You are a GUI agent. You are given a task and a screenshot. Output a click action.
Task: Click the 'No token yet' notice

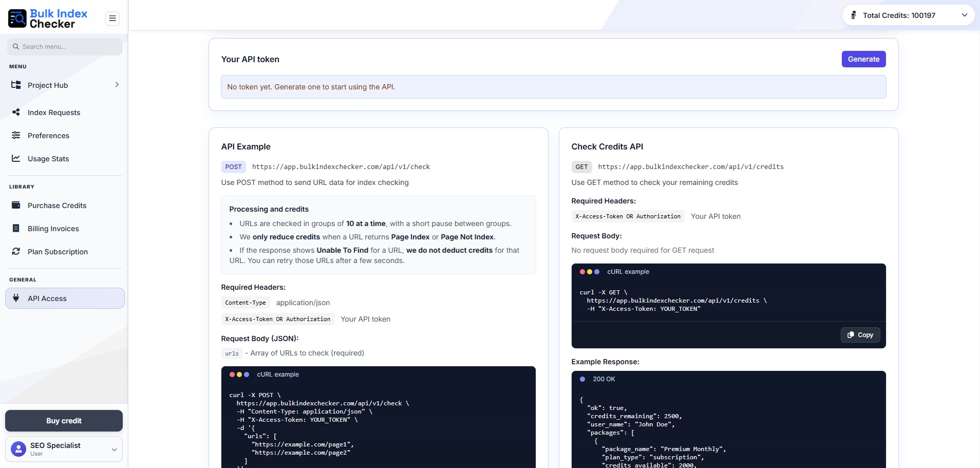[553, 87]
